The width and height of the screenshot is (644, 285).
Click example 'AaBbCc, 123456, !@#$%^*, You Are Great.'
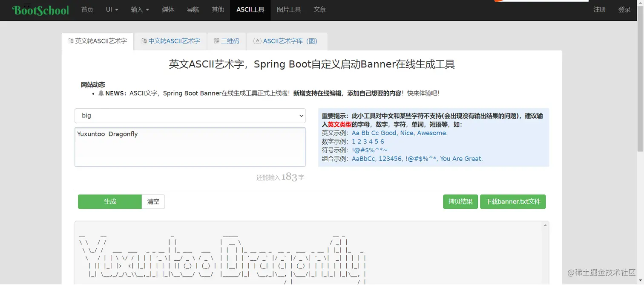point(417,159)
